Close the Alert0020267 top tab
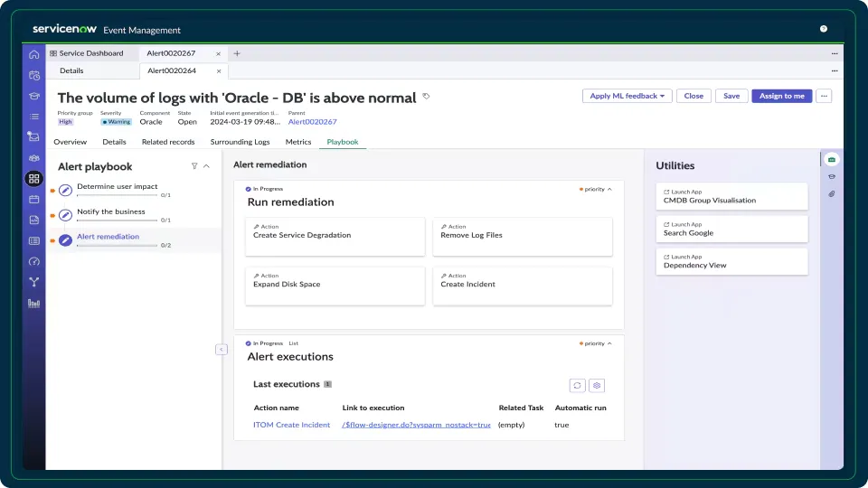Viewport: 868px width, 488px height. [218, 53]
